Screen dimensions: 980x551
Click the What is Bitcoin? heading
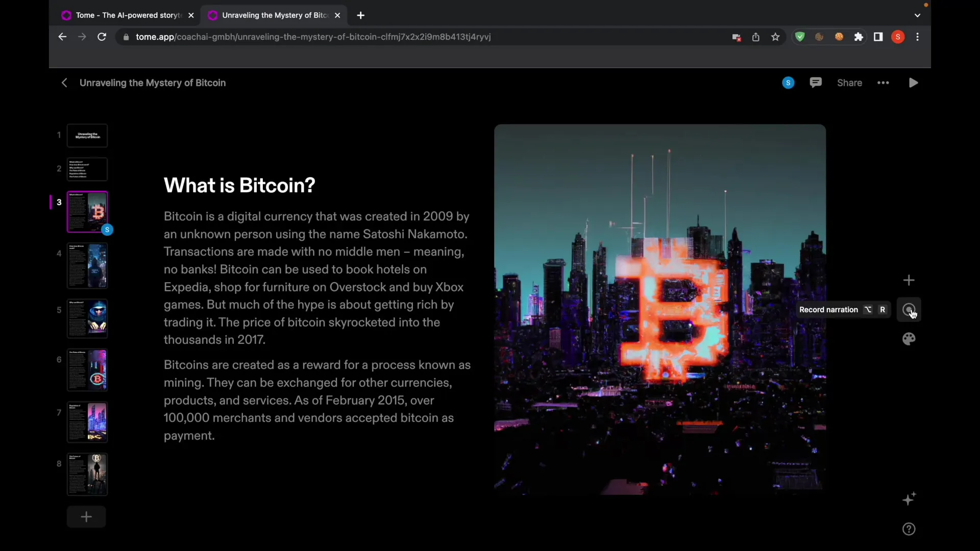[239, 185]
